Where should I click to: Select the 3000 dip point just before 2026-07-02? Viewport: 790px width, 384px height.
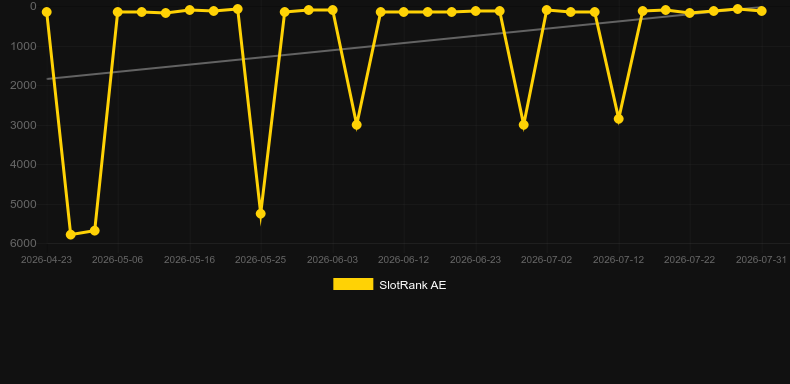click(x=523, y=124)
